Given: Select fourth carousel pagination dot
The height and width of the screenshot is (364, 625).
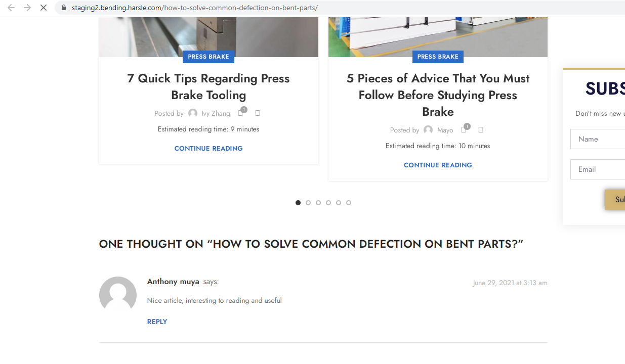Looking at the screenshot, I should pos(328,203).
